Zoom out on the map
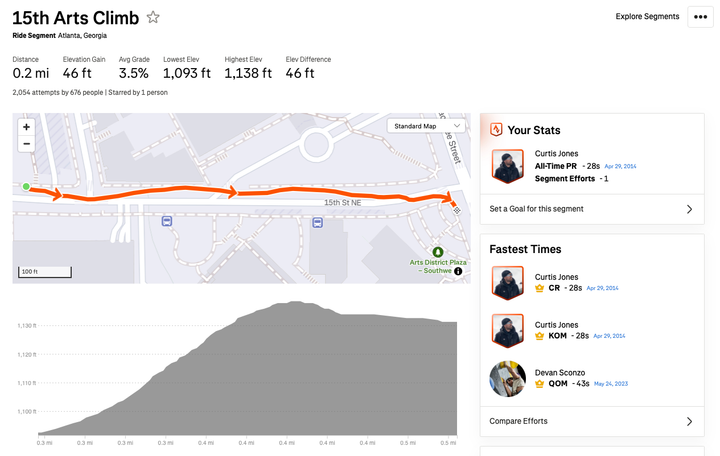 [27, 144]
